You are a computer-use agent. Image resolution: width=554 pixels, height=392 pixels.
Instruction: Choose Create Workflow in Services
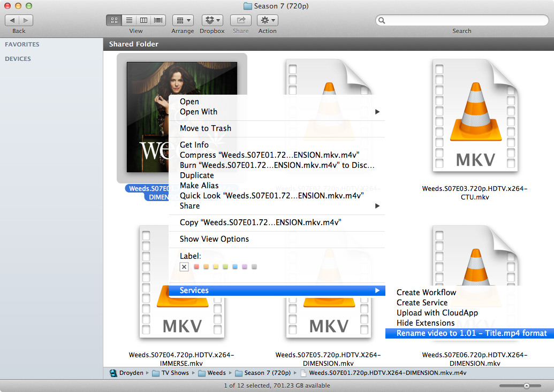coord(469,293)
